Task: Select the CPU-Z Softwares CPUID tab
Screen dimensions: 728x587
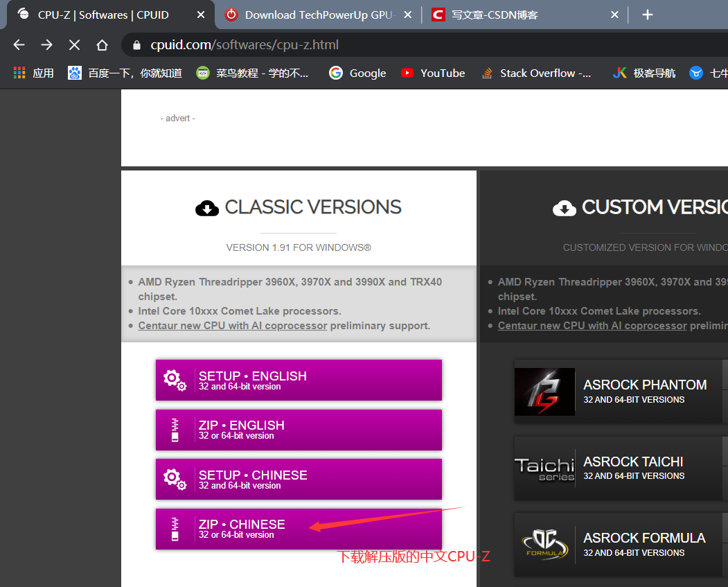Action: [110, 15]
